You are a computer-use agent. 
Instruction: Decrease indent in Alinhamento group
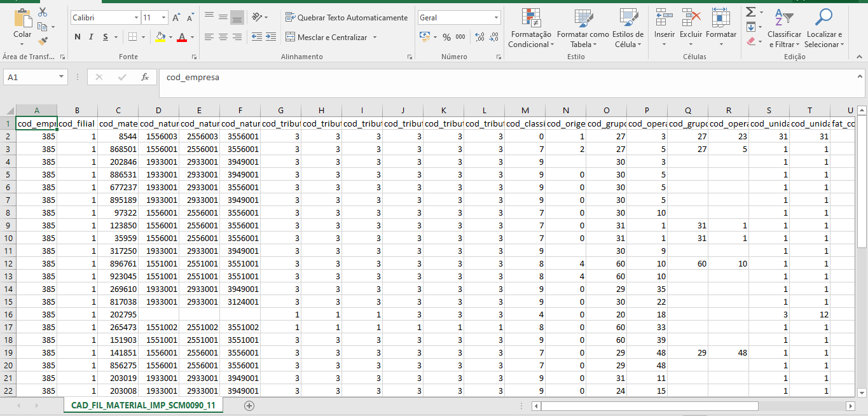(x=256, y=37)
